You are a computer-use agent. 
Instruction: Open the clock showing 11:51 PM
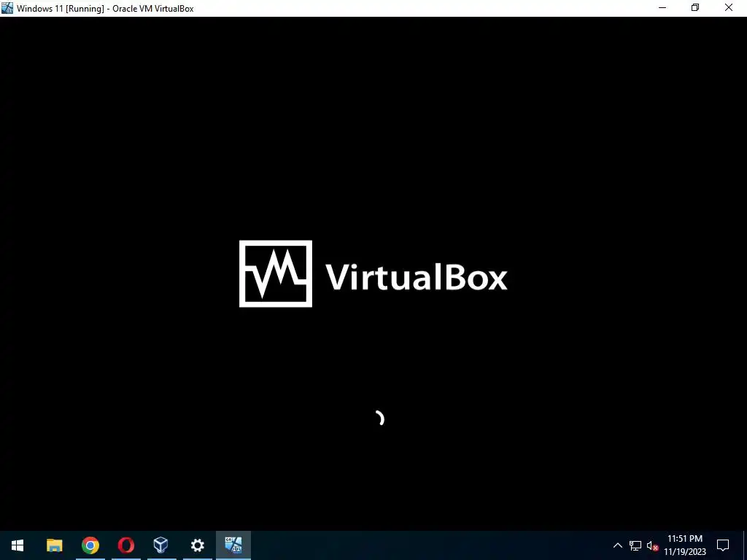click(685, 545)
